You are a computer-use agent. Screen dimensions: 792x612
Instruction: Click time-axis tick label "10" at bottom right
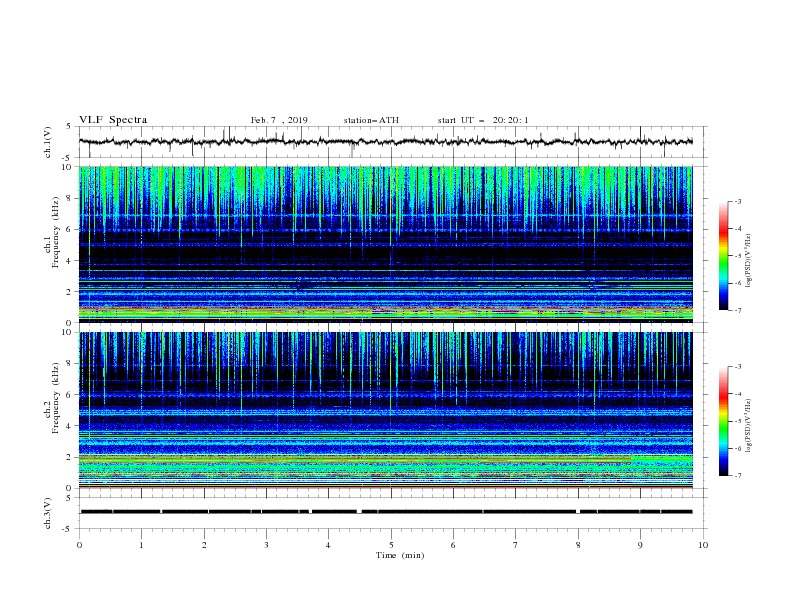703,545
